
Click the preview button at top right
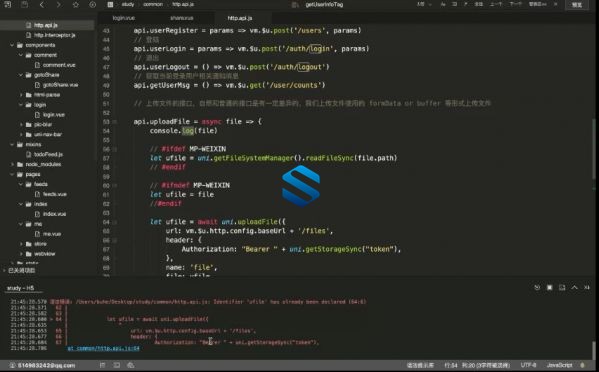[576, 5]
